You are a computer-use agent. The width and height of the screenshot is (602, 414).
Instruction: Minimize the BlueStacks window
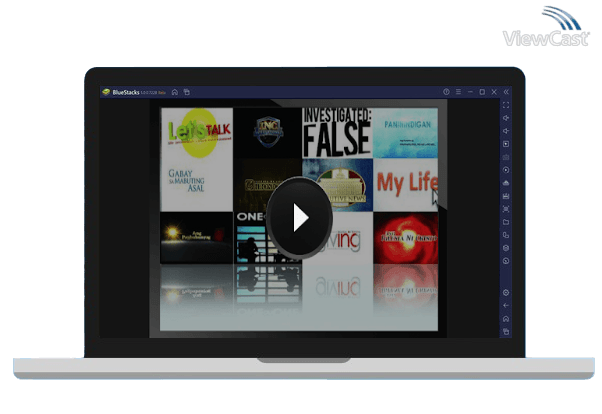click(x=470, y=92)
